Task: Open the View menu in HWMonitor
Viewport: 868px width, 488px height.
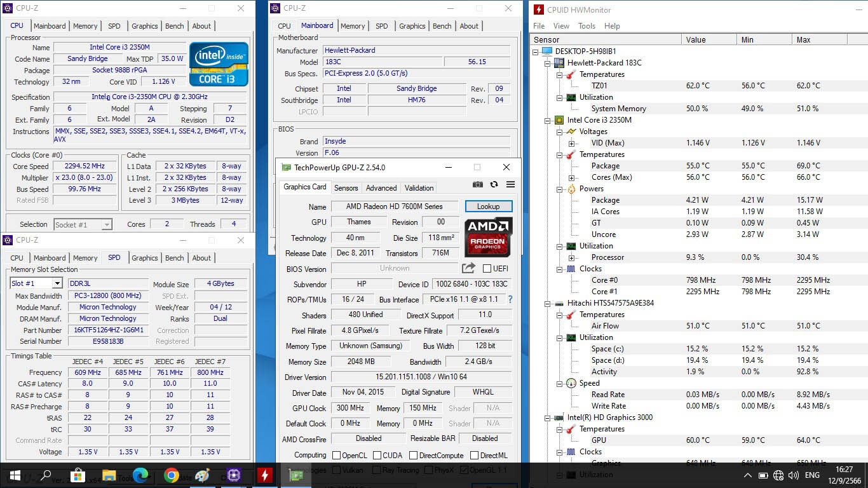Action: point(561,26)
